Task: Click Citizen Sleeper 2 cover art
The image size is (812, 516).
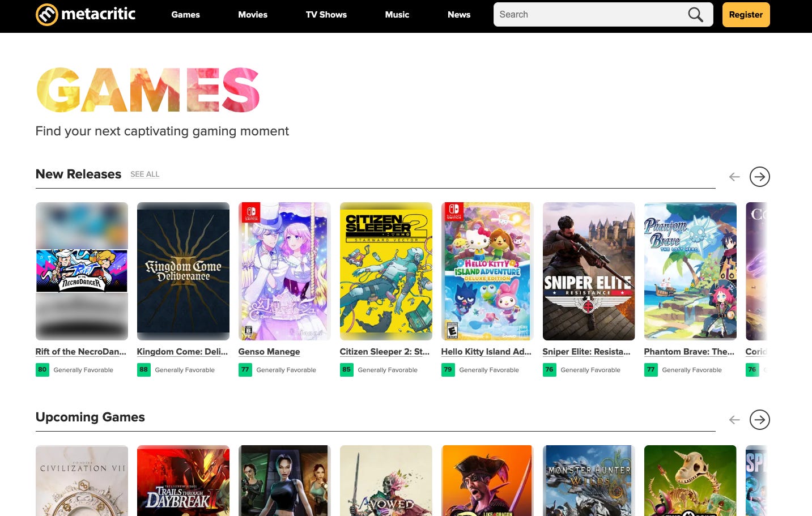Action: pyautogui.click(x=386, y=271)
